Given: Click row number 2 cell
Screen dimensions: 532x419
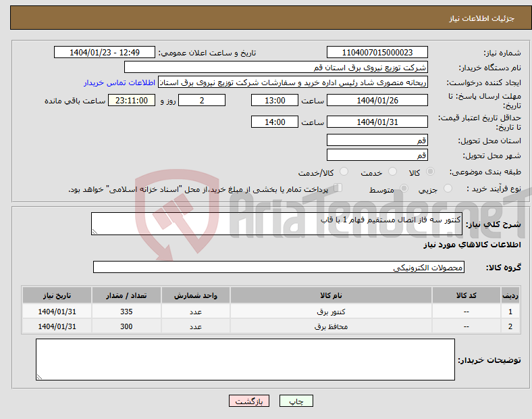Looking at the screenshot, I should [x=510, y=326].
